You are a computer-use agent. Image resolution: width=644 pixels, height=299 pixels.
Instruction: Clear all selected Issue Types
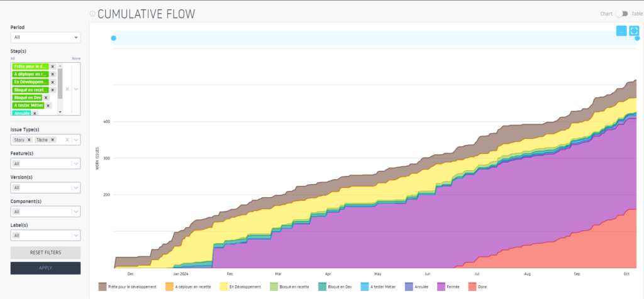click(x=67, y=139)
